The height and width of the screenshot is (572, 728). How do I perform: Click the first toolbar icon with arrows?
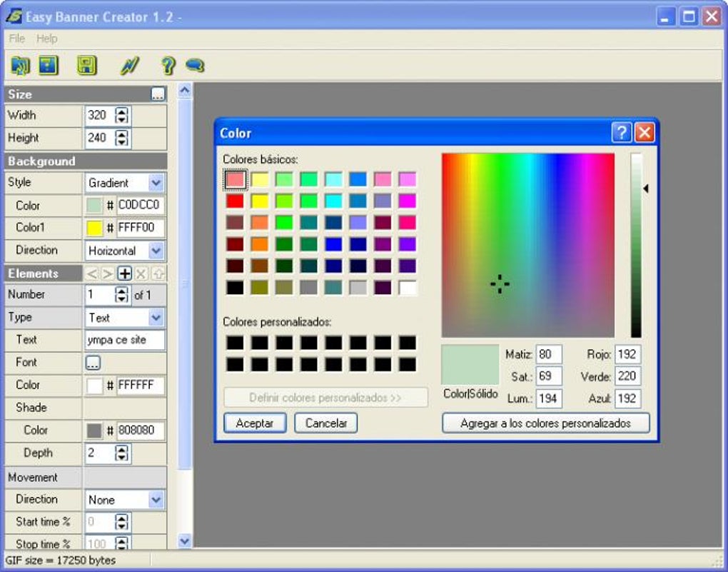[20, 66]
